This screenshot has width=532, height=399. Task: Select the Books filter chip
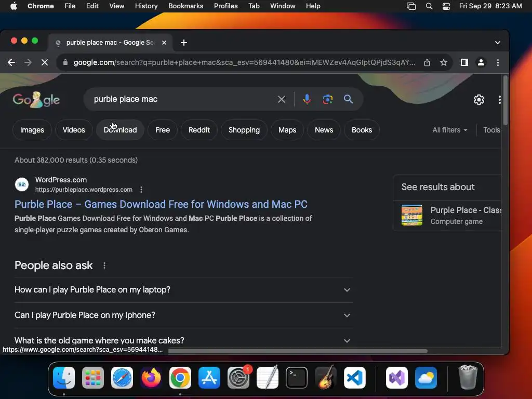[x=362, y=130]
